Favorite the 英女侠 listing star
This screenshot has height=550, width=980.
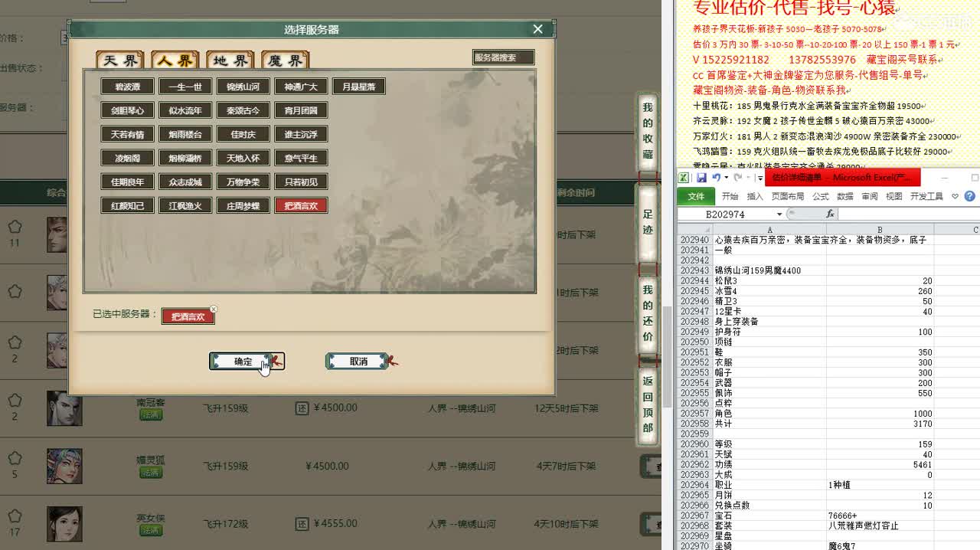click(x=15, y=516)
